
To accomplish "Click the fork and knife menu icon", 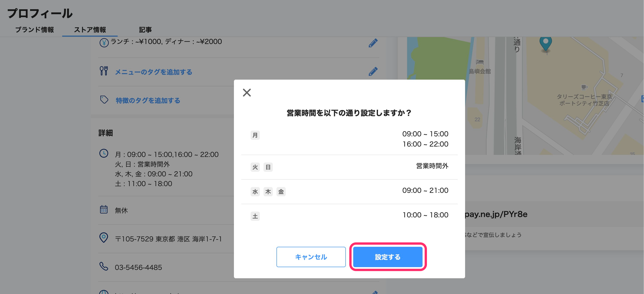I will (x=104, y=71).
